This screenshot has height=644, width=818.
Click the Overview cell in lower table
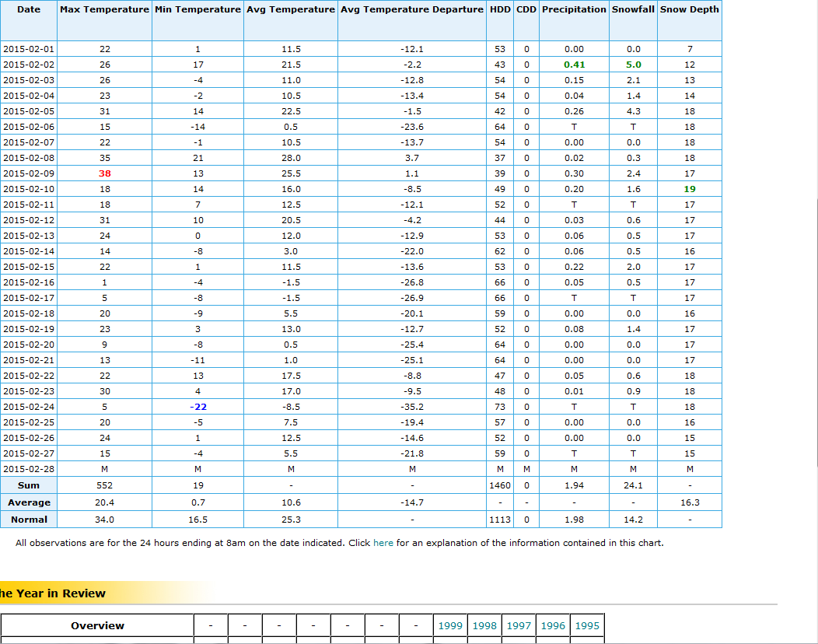[x=97, y=625]
